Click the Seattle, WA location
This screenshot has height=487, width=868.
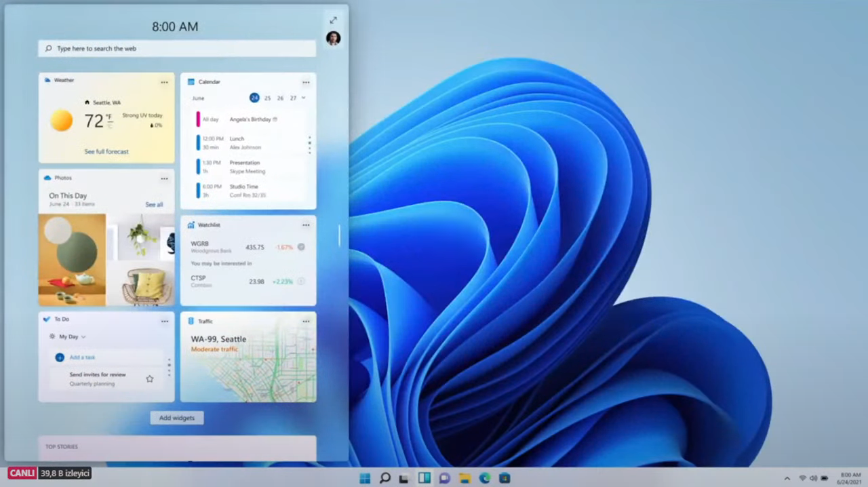[103, 102]
